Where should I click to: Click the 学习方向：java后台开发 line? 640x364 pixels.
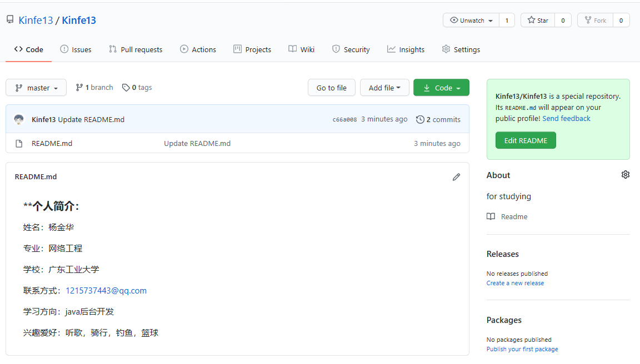tap(68, 312)
